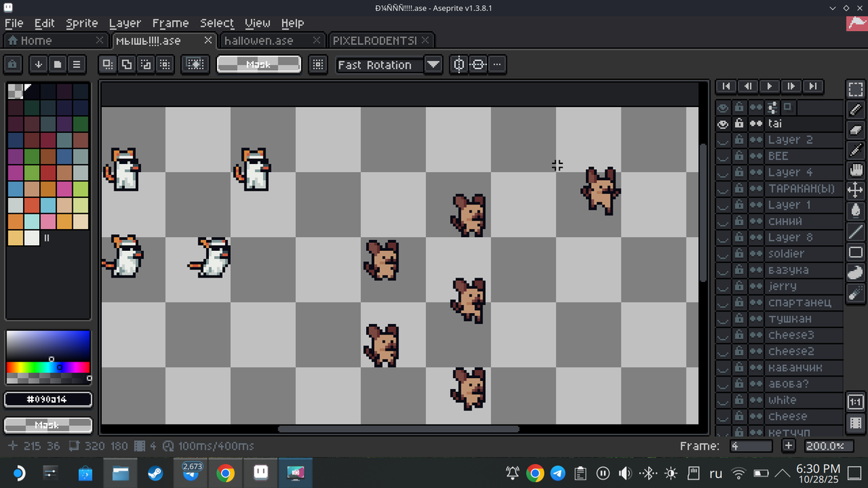Select the Rectangular Marquee tool
Image resolution: width=868 pixels, height=488 pixels.
point(855,90)
